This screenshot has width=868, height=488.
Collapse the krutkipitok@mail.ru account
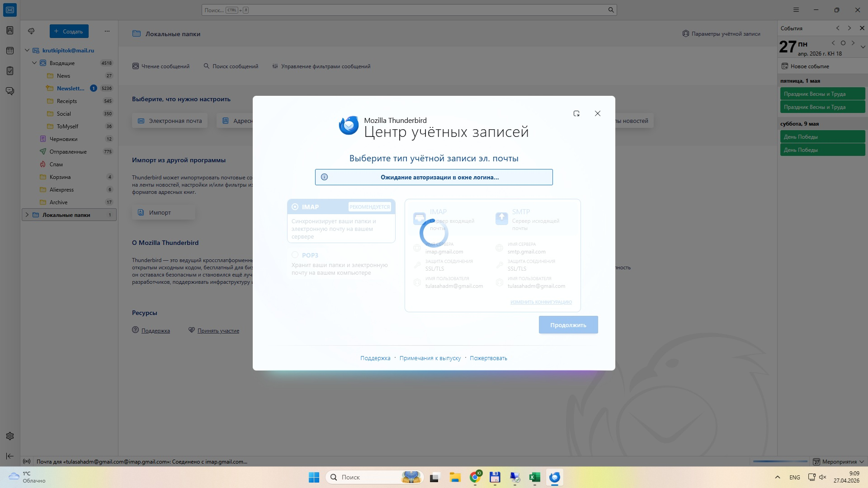tap(27, 51)
